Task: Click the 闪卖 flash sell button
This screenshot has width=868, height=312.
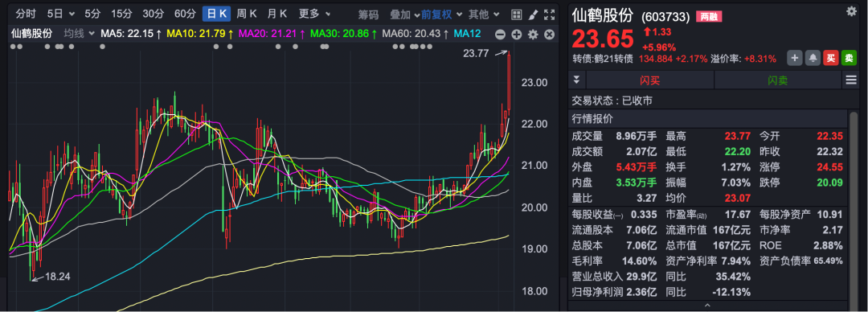Action: [x=778, y=80]
